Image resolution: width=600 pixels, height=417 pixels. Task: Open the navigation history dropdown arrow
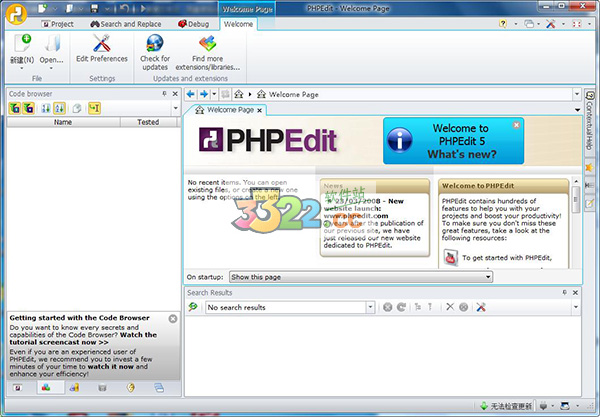214,94
